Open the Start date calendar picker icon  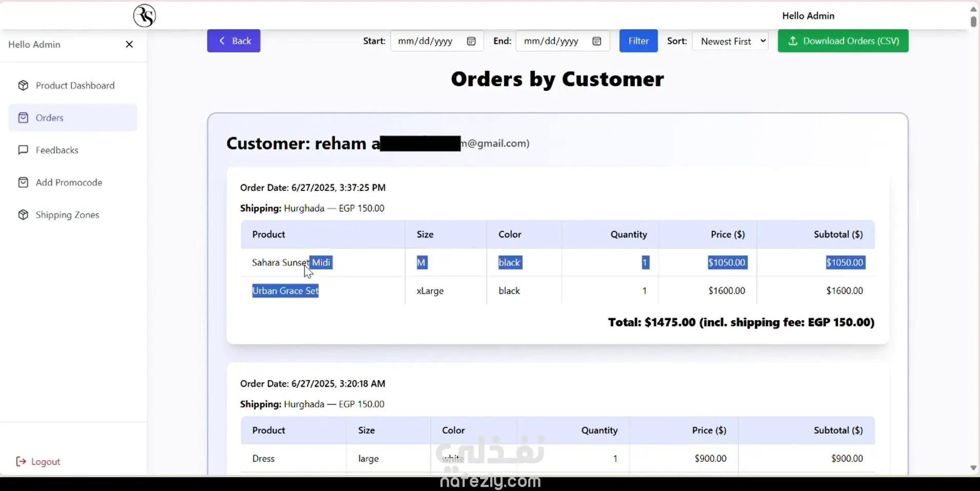(x=471, y=42)
